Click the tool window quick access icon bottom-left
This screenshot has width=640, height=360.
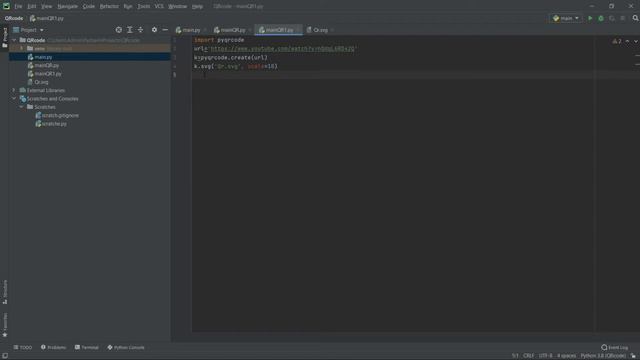coord(5,356)
